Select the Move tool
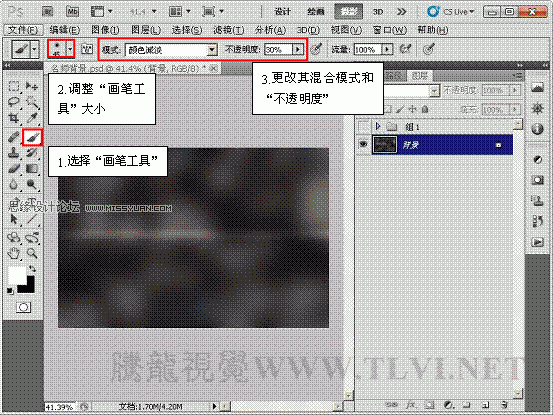This screenshot has width=553, height=415. [x=32, y=86]
